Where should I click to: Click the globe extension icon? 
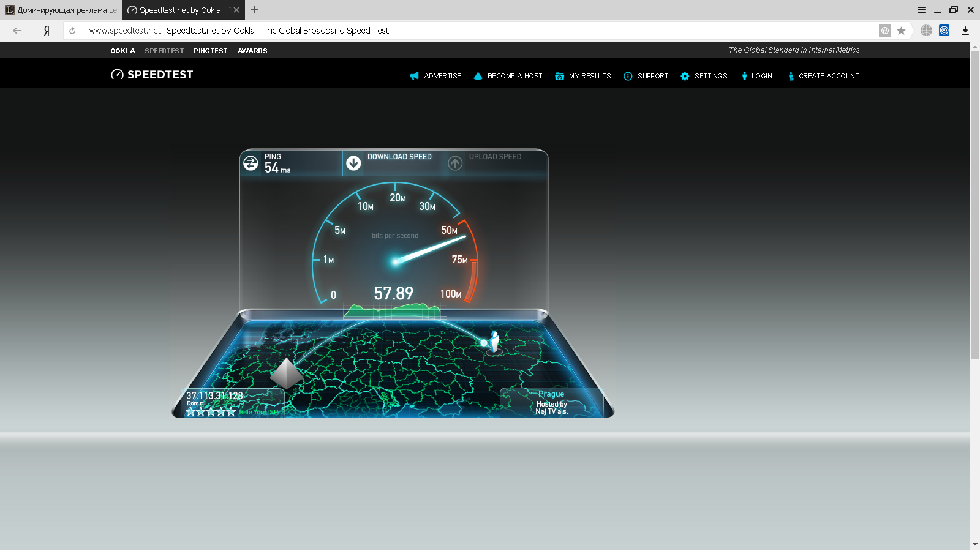tap(926, 31)
